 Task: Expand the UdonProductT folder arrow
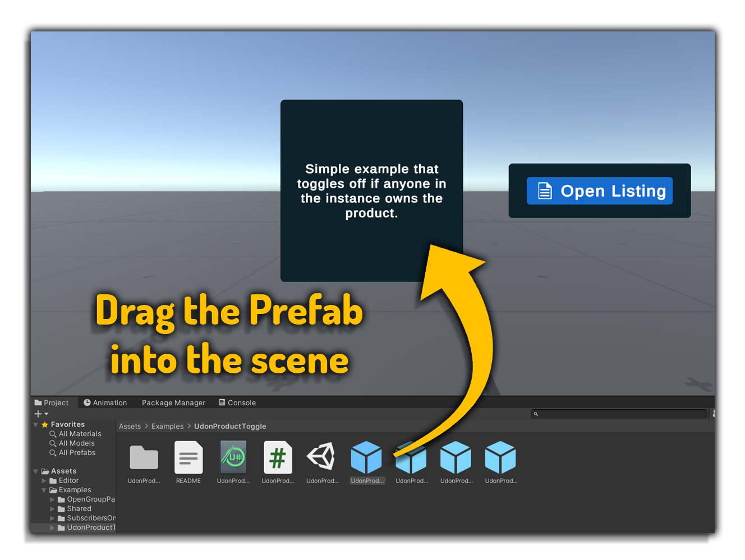coord(52,528)
